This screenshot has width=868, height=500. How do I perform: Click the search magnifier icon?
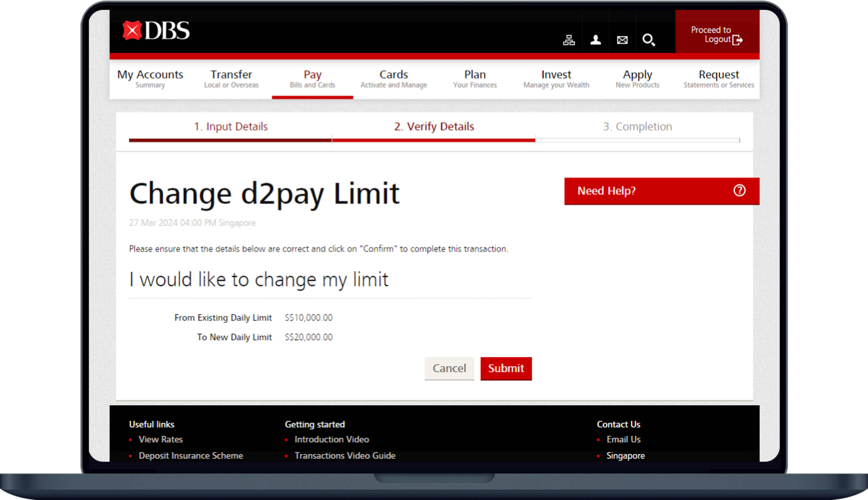point(649,40)
